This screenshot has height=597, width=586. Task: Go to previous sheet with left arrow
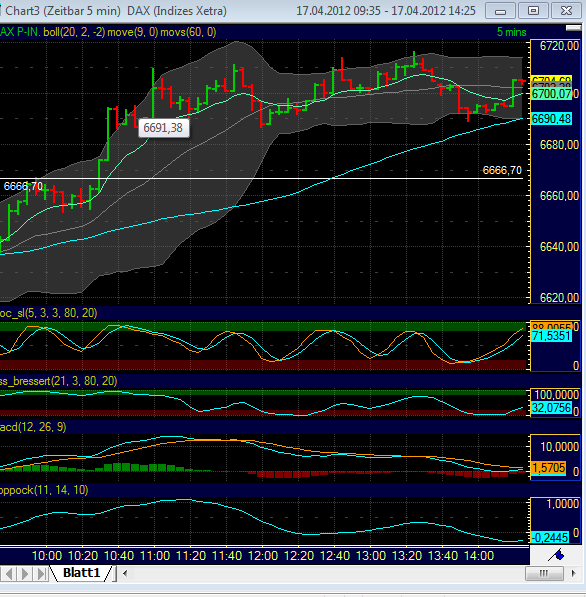click(9, 573)
